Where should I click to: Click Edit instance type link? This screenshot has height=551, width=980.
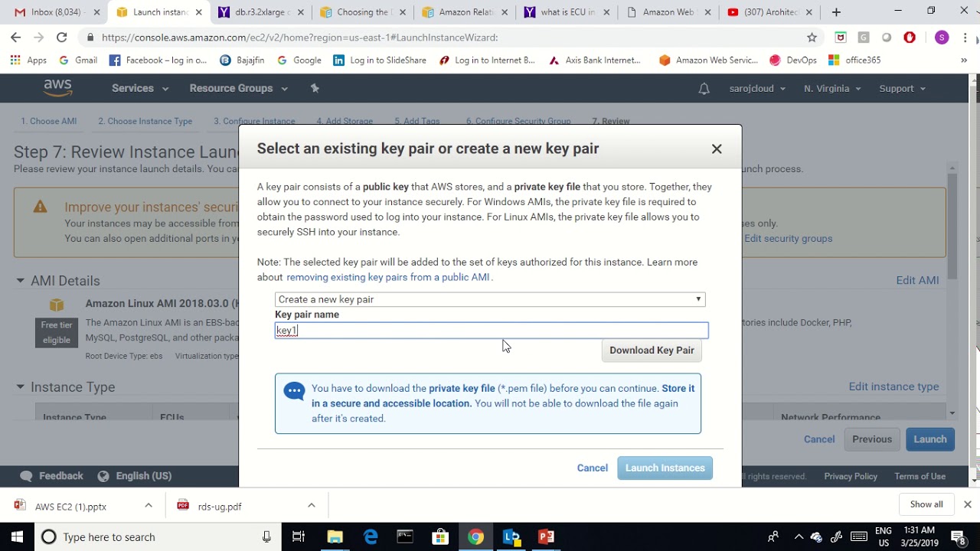[x=893, y=386]
